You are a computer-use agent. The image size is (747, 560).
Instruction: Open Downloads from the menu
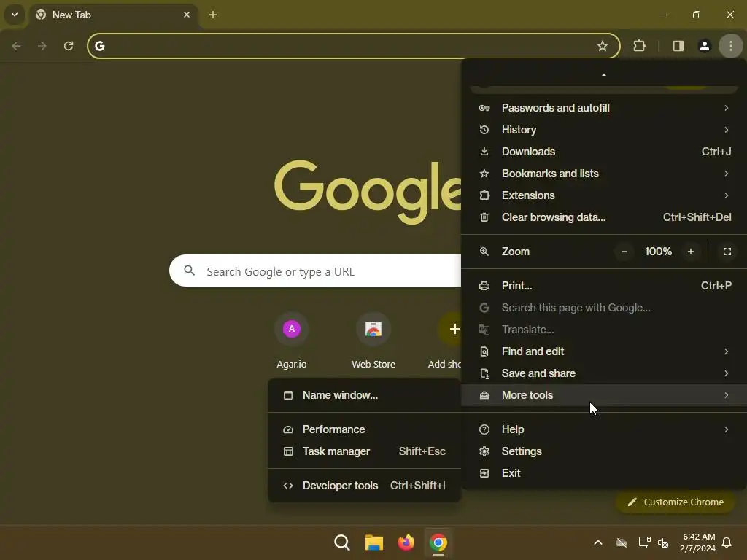tap(603, 152)
